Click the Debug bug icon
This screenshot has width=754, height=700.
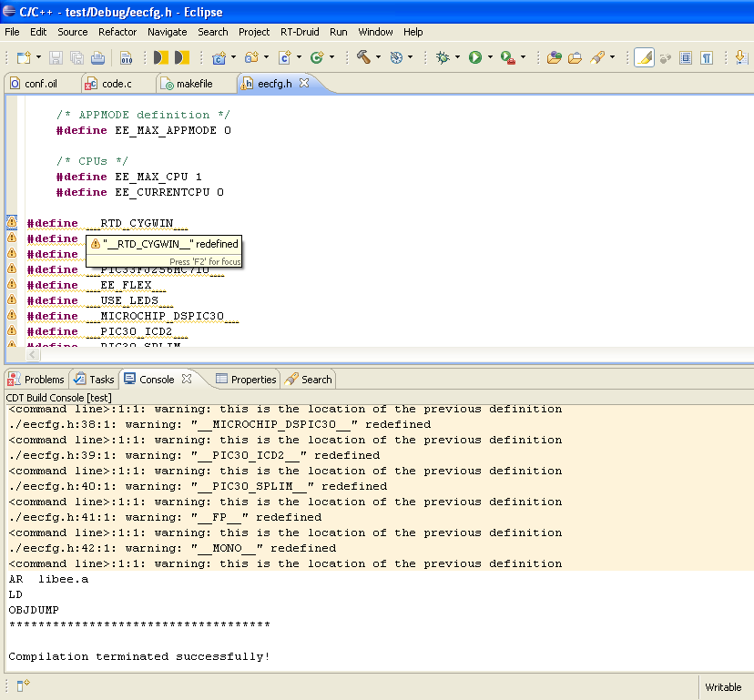tap(443, 57)
